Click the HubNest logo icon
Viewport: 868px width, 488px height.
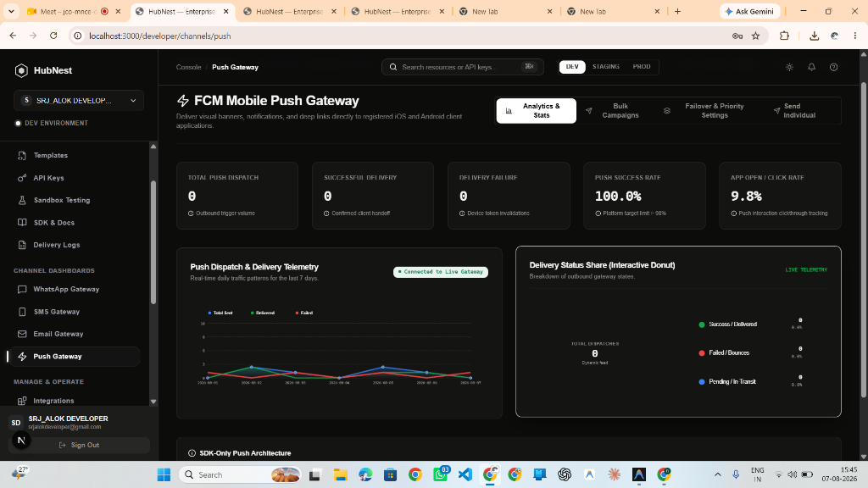(x=21, y=70)
